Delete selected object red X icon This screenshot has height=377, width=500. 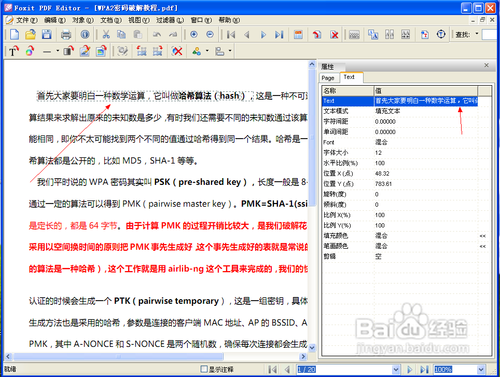coord(177,51)
